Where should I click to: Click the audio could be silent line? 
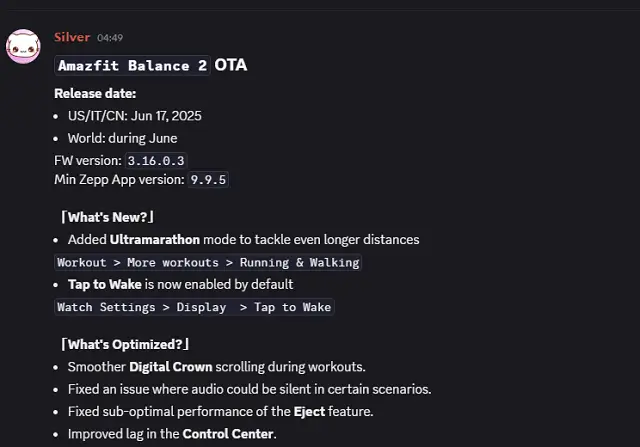pyautogui.click(x=249, y=389)
